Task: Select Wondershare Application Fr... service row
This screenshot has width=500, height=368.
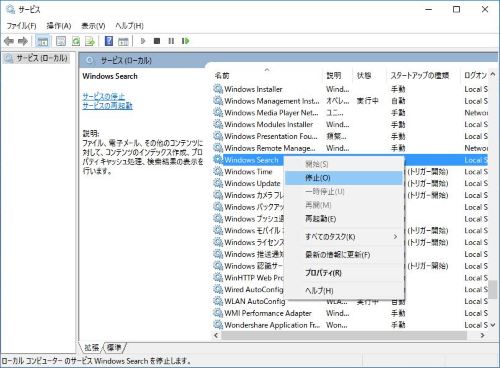Action: click(x=350, y=325)
